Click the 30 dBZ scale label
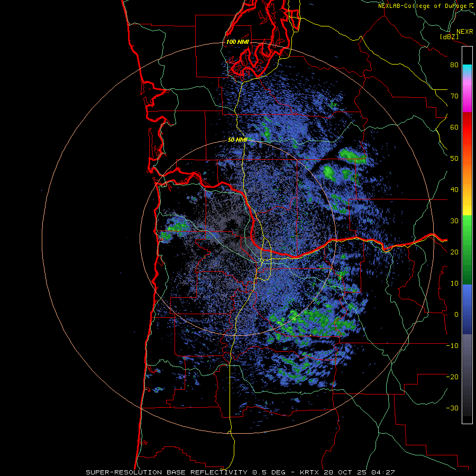This screenshot has height=476, width=476. tap(454, 221)
